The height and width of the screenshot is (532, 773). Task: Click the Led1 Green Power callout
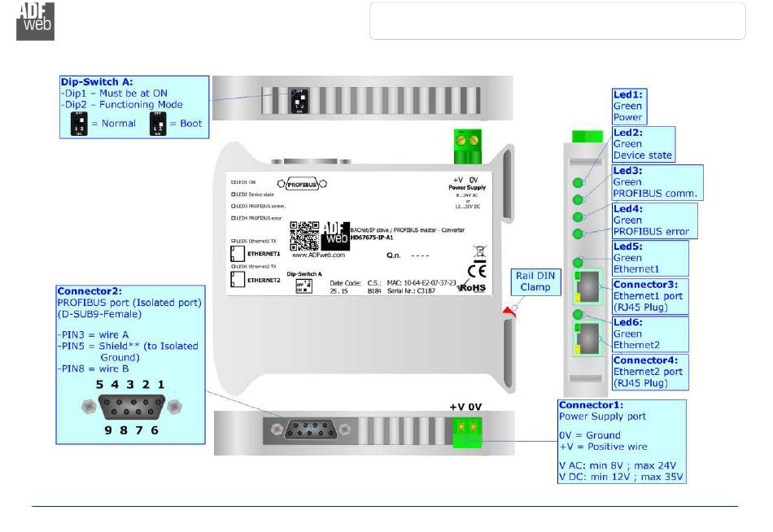630,106
